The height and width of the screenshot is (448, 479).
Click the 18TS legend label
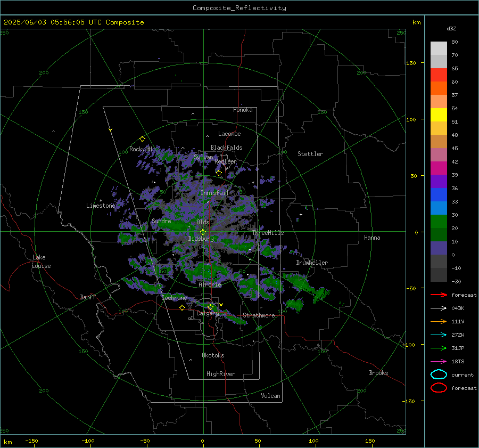pyautogui.click(x=458, y=362)
